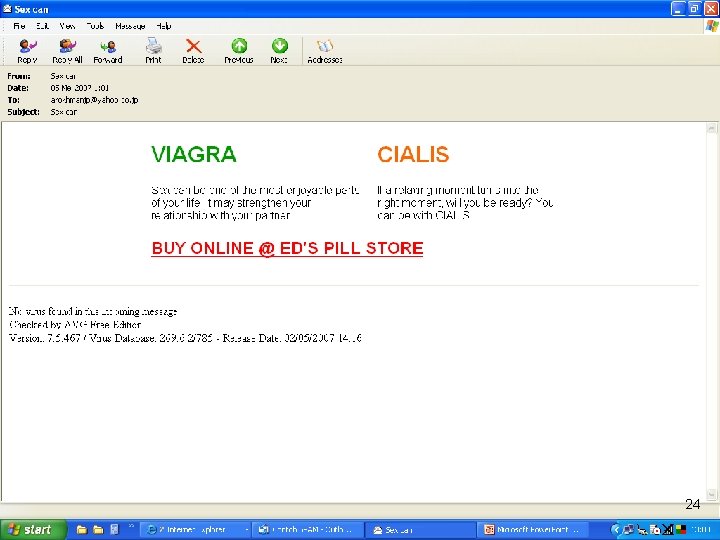The image size is (720, 540).
Task: Click the date value in the header
Action: (79, 88)
